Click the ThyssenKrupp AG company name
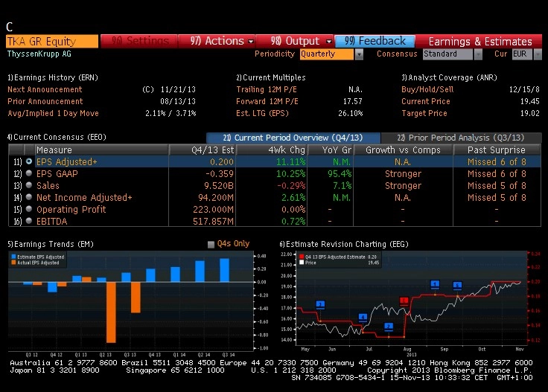This screenshot has width=548, height=392. coord(39,54)
